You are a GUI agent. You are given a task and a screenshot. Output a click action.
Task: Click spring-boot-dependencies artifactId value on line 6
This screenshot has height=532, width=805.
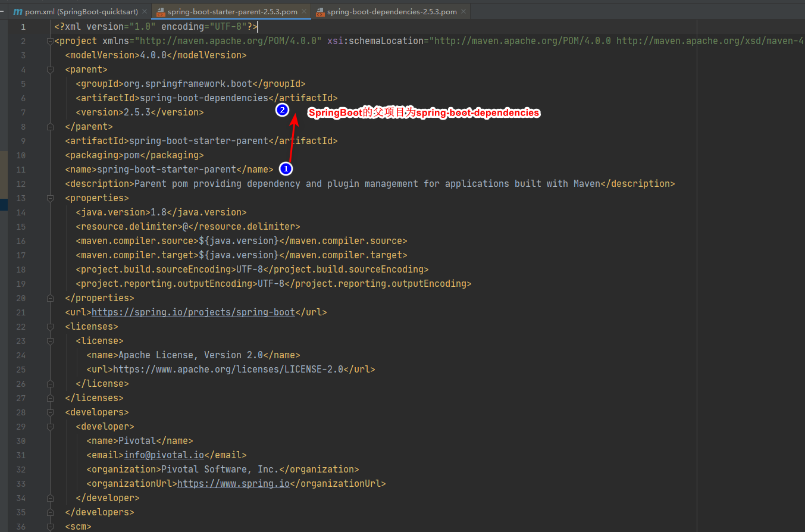204,98
